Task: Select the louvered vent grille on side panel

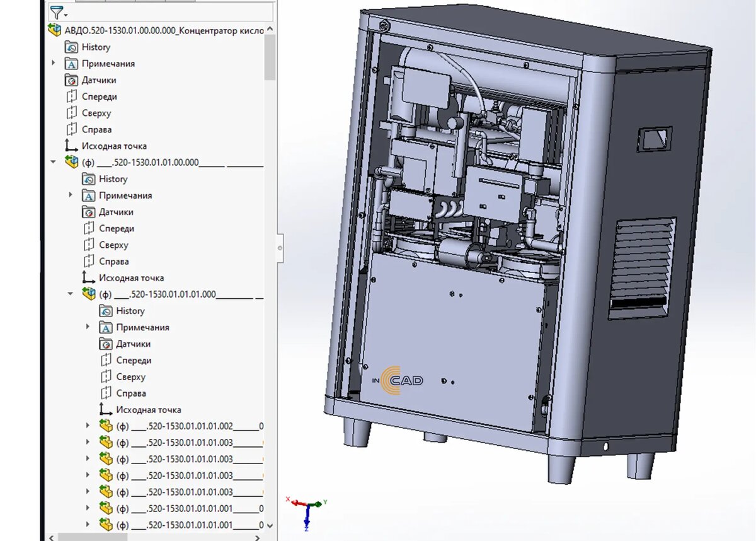Action: 642,267
